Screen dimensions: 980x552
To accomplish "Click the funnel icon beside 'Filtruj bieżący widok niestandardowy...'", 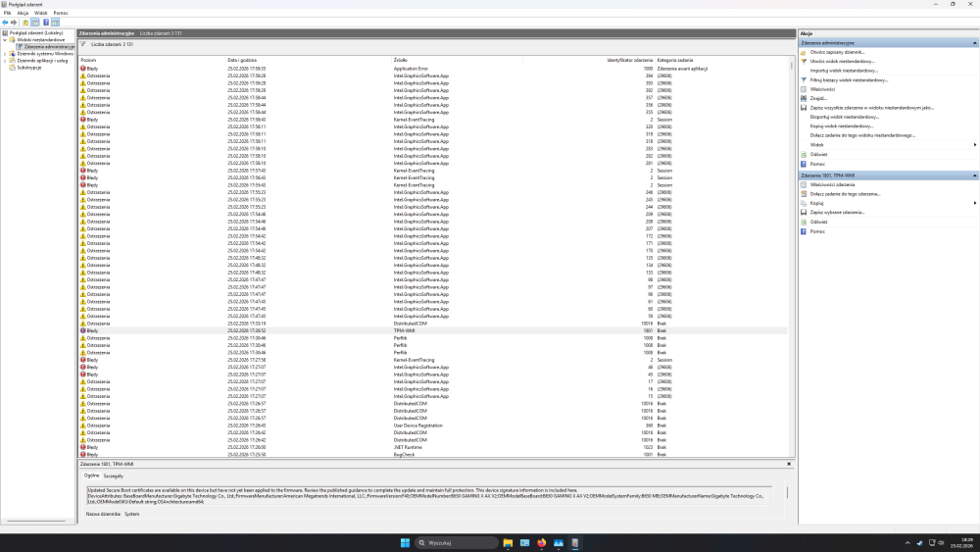I will coord(804,80).
